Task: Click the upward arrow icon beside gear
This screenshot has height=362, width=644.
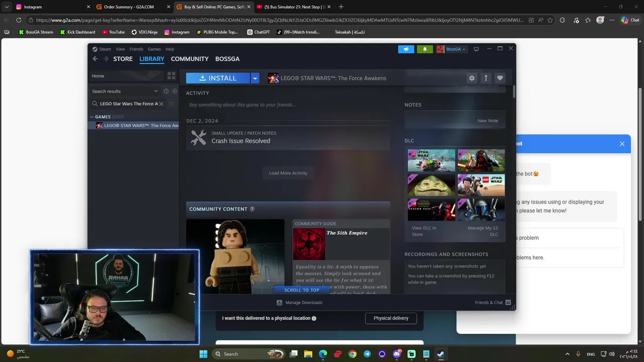Action: (486, 78)
